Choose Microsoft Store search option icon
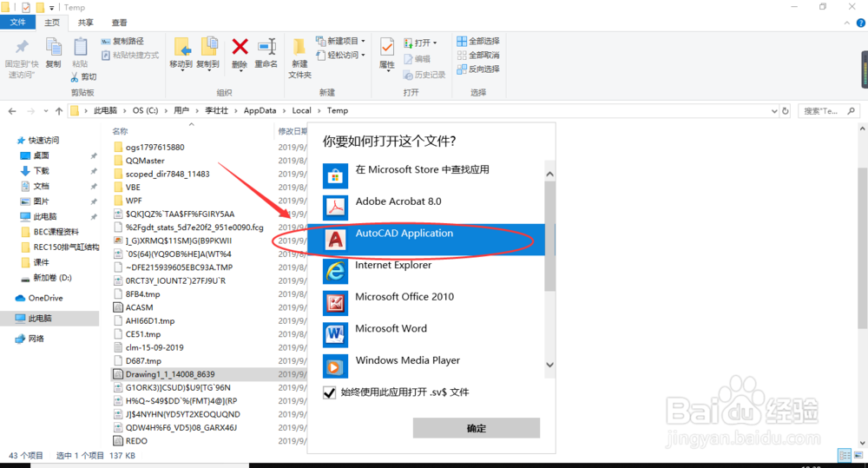The height and width of the screenshot is (468, 868). coord(335,175)
